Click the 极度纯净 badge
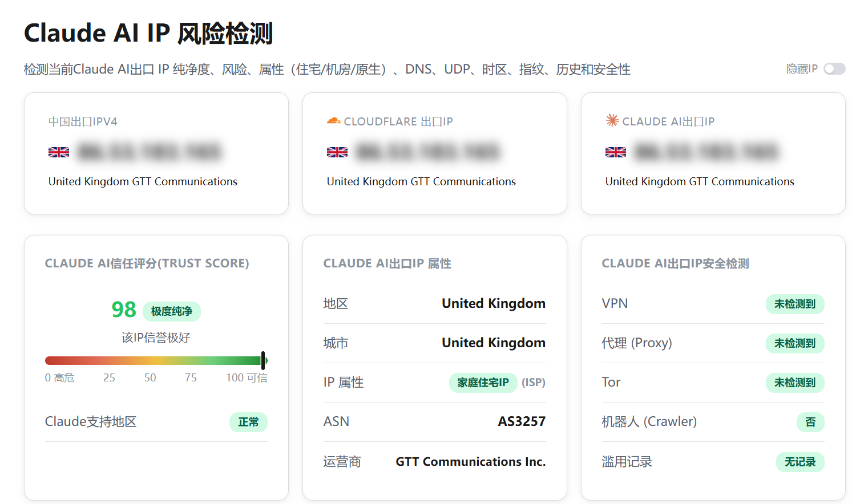 [x=172, y=311]
